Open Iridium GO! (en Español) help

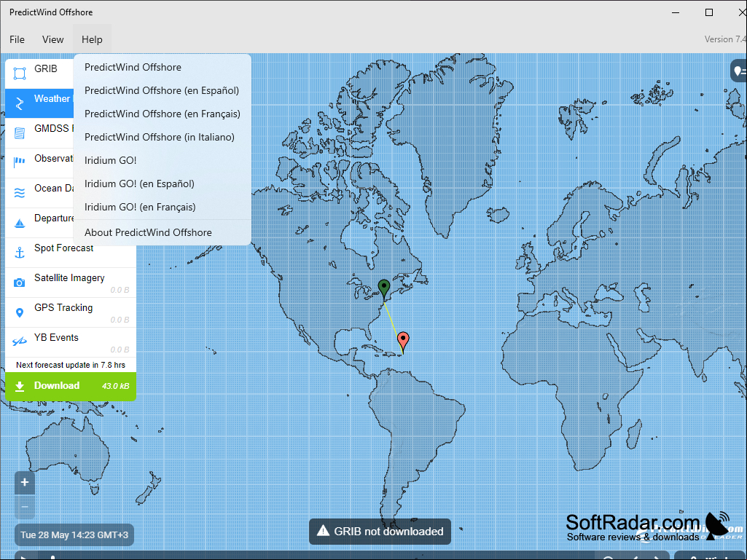pos(163,184)
